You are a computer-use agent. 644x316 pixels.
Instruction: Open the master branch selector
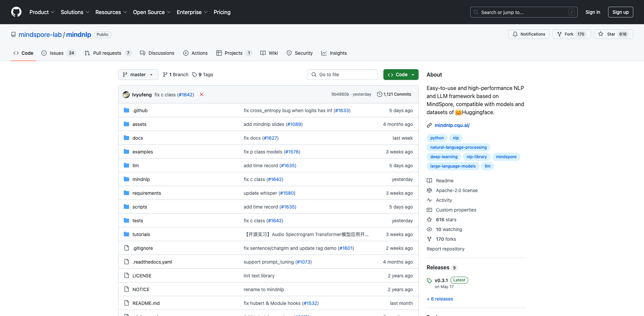pos(138,75)
